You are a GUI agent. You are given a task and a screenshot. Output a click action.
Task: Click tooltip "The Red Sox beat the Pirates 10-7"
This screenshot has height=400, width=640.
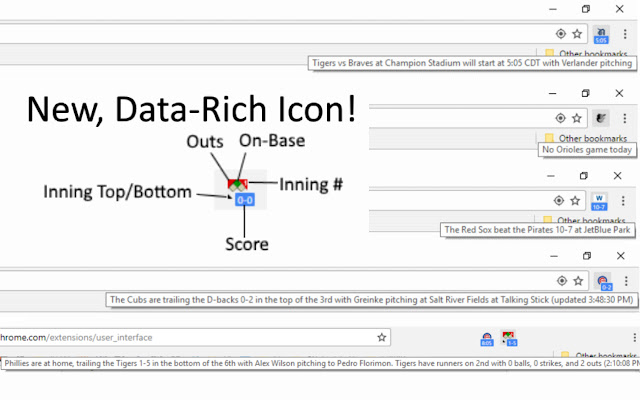click(537, 230)
